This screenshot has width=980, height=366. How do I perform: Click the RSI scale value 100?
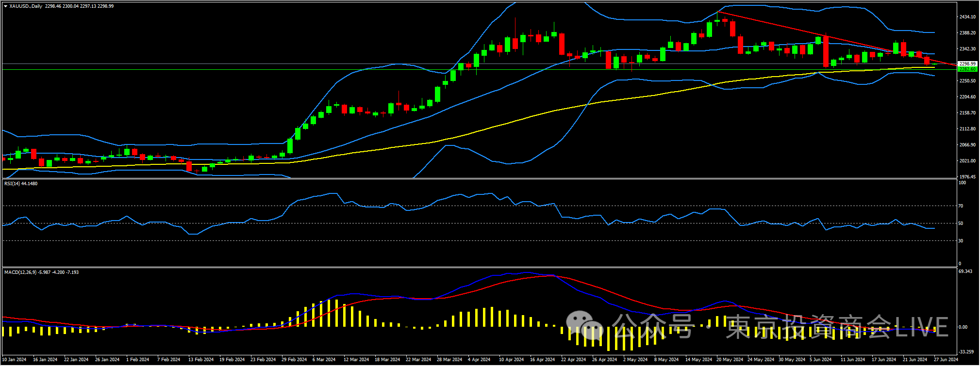963,183
